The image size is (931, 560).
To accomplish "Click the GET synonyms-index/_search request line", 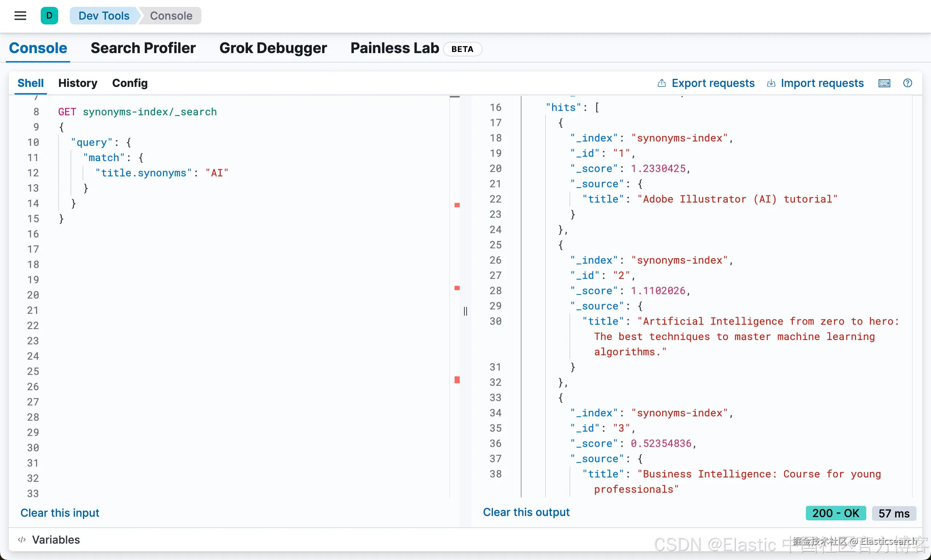I will point(137,112).
